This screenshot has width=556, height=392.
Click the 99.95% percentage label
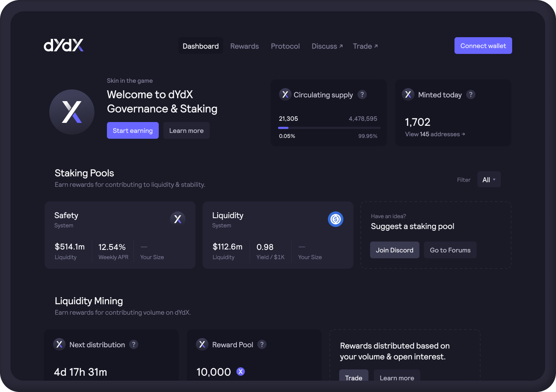point(368,136)
